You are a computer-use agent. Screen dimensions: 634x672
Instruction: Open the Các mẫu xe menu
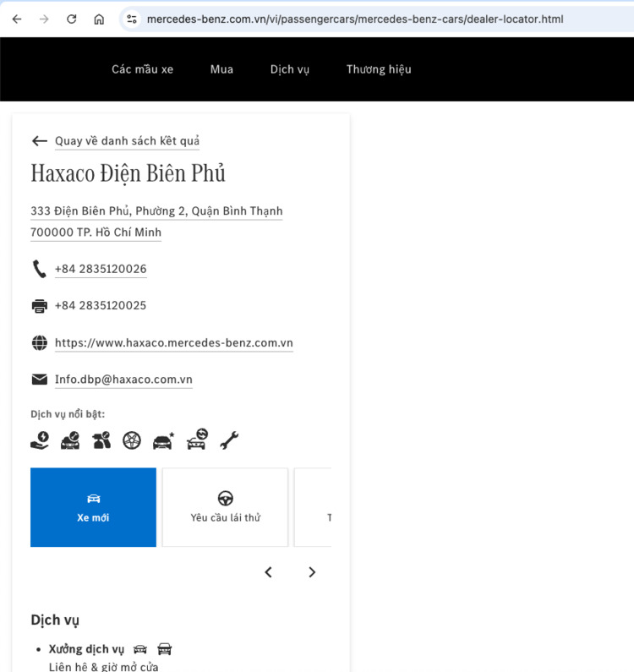(x=142, y=69)
